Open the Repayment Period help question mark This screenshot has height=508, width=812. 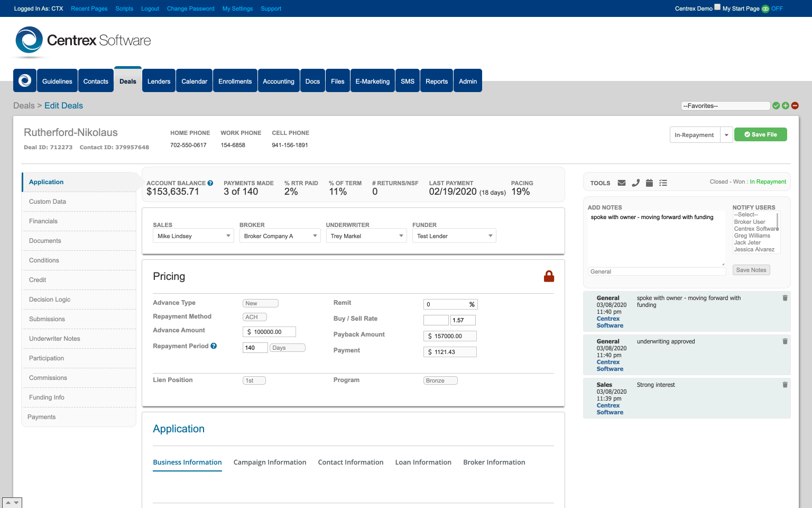coord(214,346)
